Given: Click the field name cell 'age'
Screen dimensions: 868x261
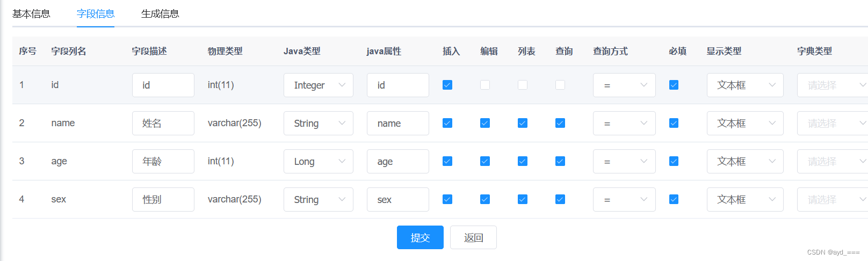Looking at the screenshot, I should tap(59, 161).
